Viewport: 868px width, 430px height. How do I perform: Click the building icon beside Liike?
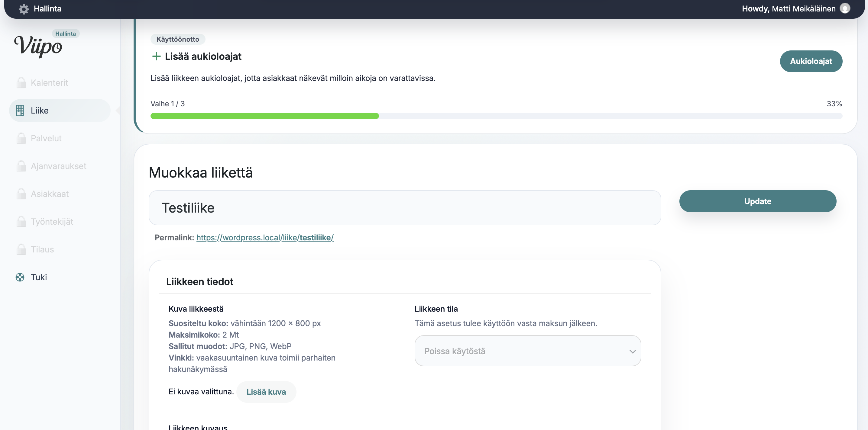click(x=20, y=111)
